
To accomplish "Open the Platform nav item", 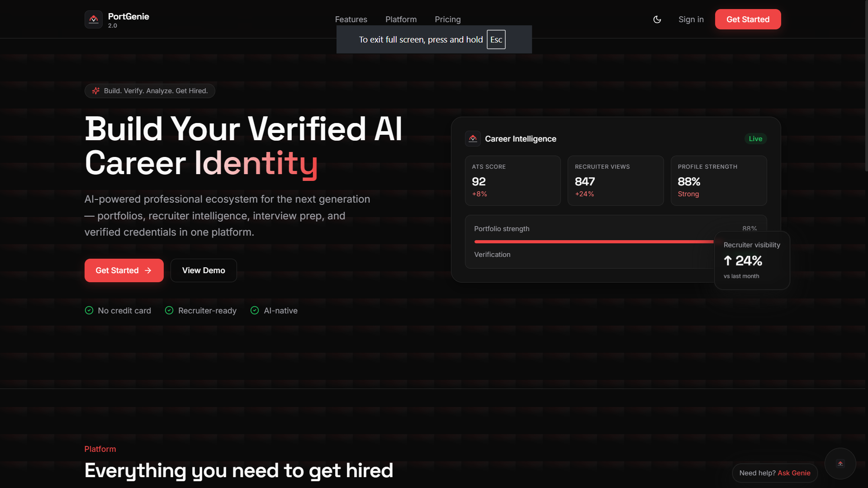I will point(401,19).
